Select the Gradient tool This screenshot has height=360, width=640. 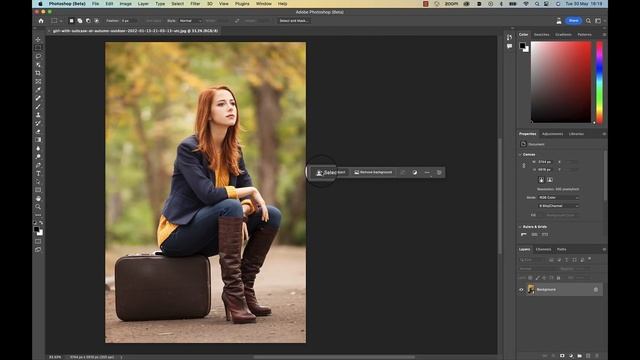click(x=38, y=140)
